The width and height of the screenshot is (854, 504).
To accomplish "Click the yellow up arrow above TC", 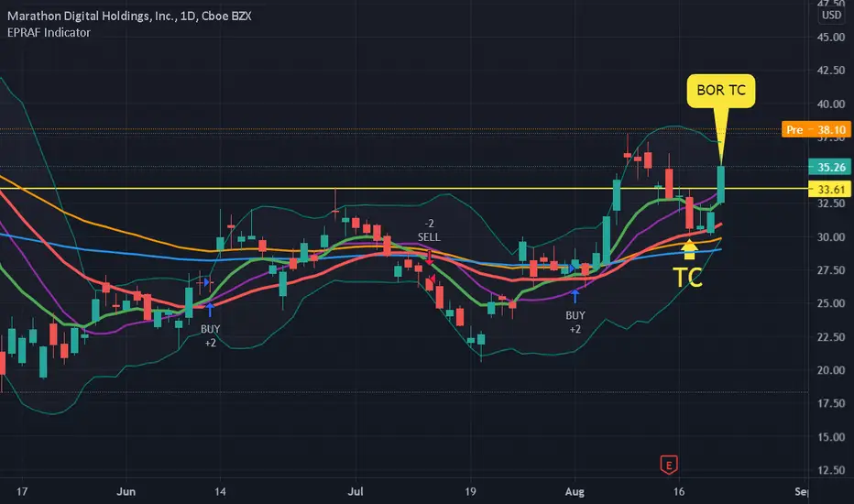I will [x=689, y=250].
